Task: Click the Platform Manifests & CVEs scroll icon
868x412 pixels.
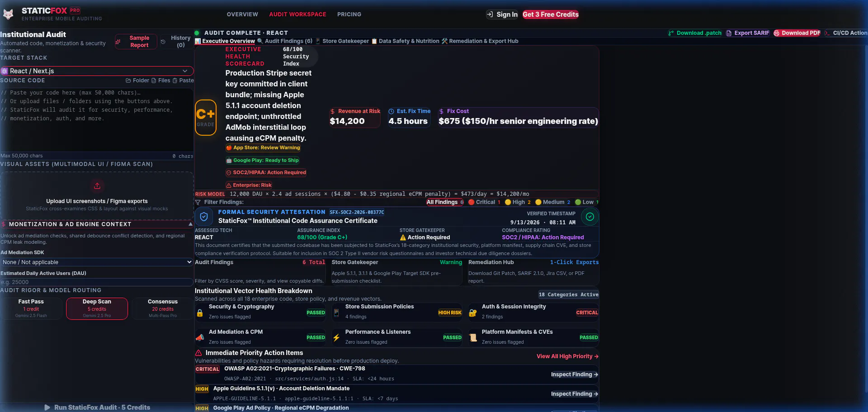Action: pyautogui.click(x=473, y=338)
